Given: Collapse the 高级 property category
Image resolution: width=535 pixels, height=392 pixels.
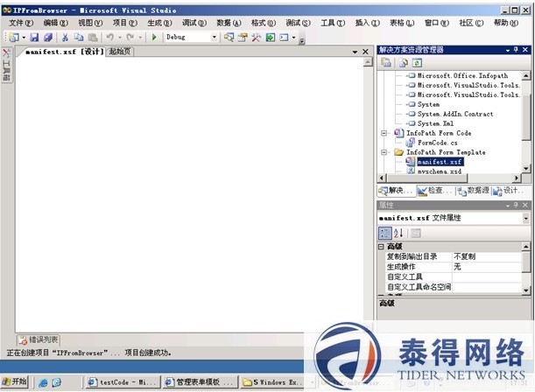Looking at the screenshot, I should [381, 246].
